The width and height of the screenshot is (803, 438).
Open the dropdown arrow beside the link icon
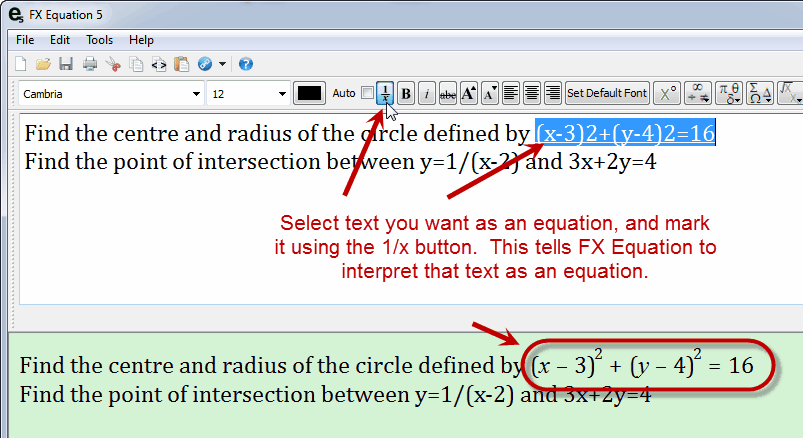222,64
